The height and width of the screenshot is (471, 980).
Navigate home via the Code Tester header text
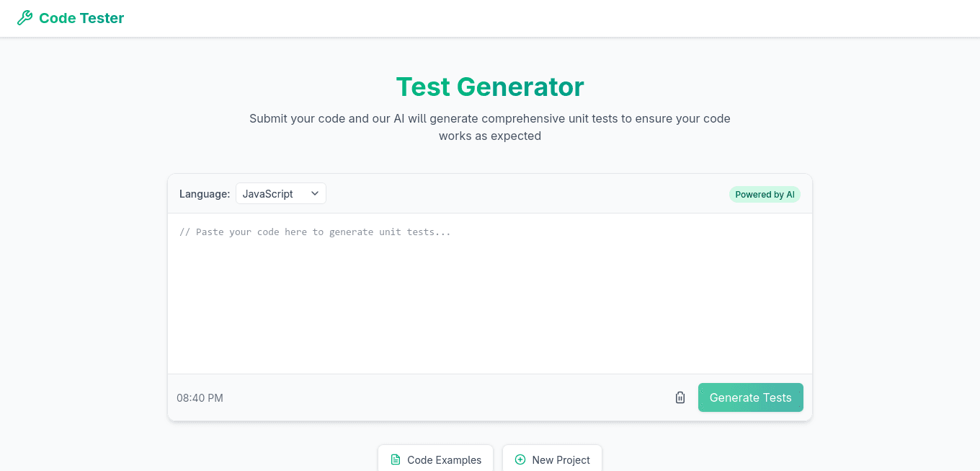click(81, 17)
